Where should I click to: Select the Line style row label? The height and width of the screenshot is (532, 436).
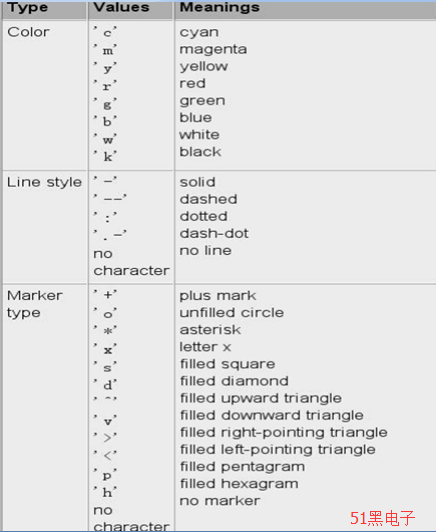(44, 183)
